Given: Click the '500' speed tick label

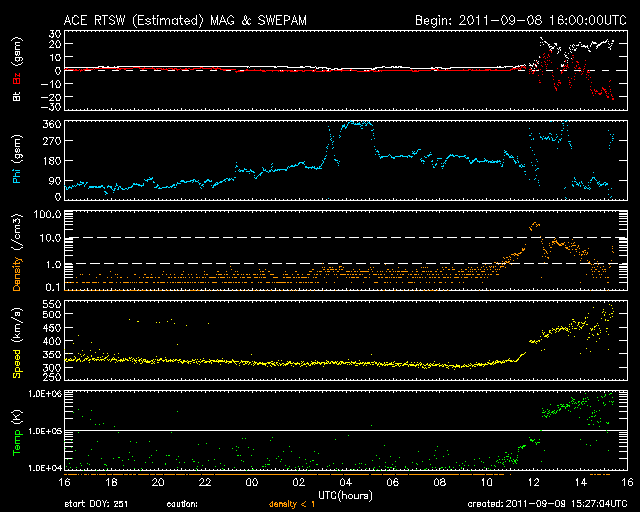Looking at the screenshot, I should pos(52,314).
